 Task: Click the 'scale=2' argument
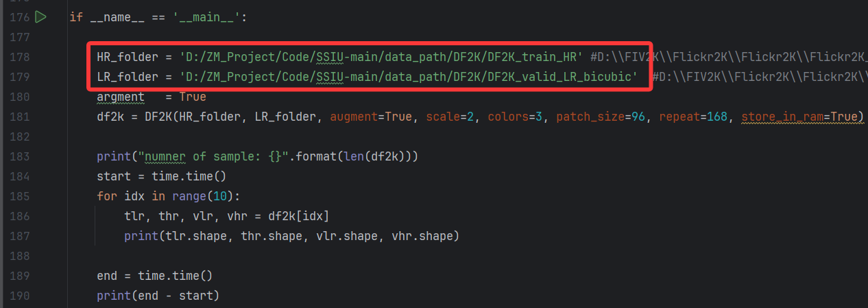pyautogui.click(x=450, y=117)
